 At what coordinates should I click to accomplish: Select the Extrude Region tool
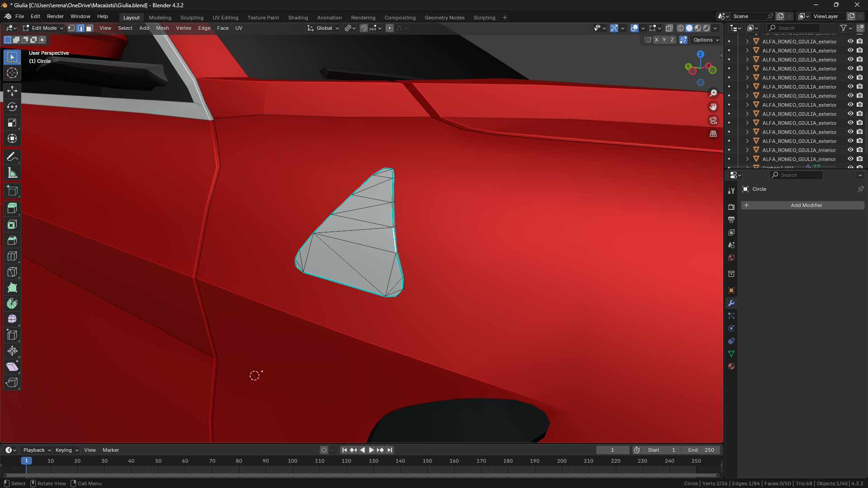click(x=12, y=208)
